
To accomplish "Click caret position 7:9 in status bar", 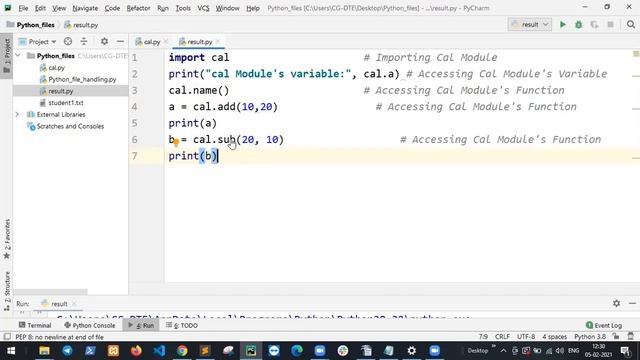I will [x=483, y=337].
